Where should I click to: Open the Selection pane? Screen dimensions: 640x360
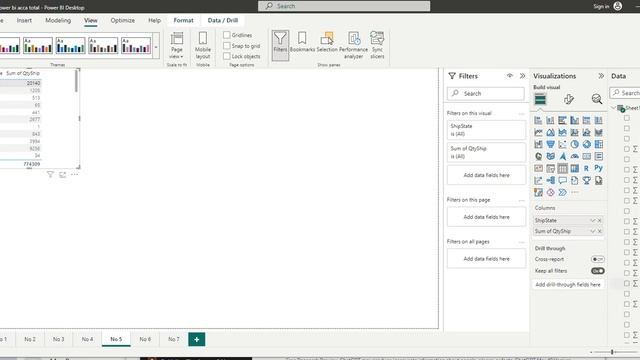[x=327, y=42]
